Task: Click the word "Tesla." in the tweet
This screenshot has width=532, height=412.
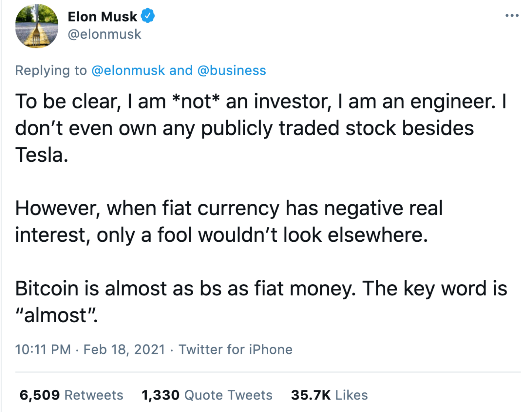Action: tap(42, 155)
